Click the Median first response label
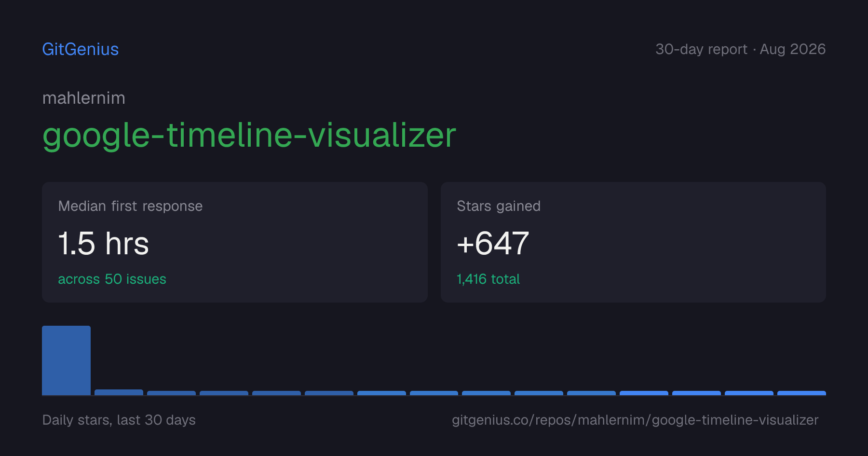868x456 pixels. coord(131,206)
